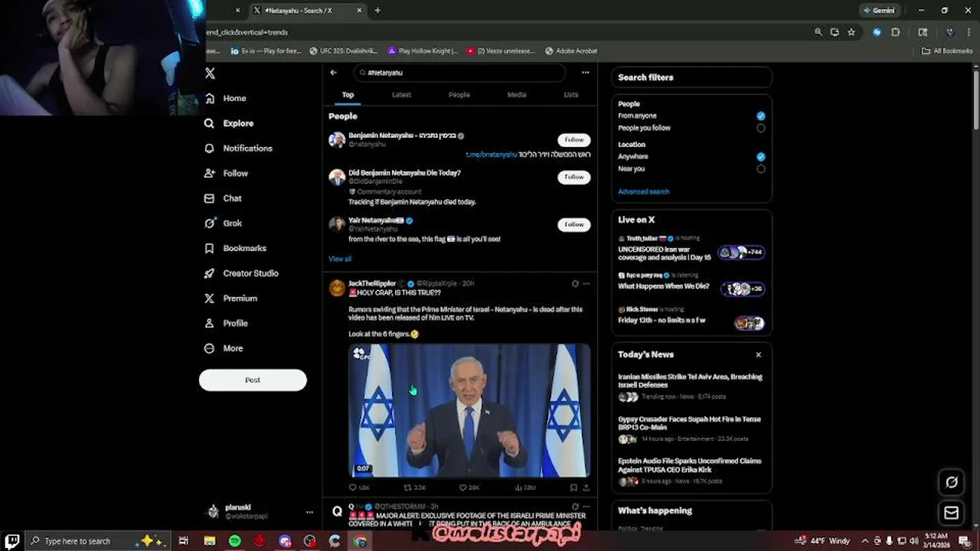Open search options three-dot menu

tap(585, 73)
